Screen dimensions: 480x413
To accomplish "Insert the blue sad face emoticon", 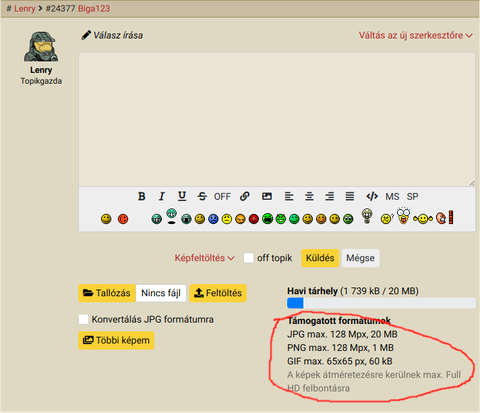I will (x=213, y=219).
